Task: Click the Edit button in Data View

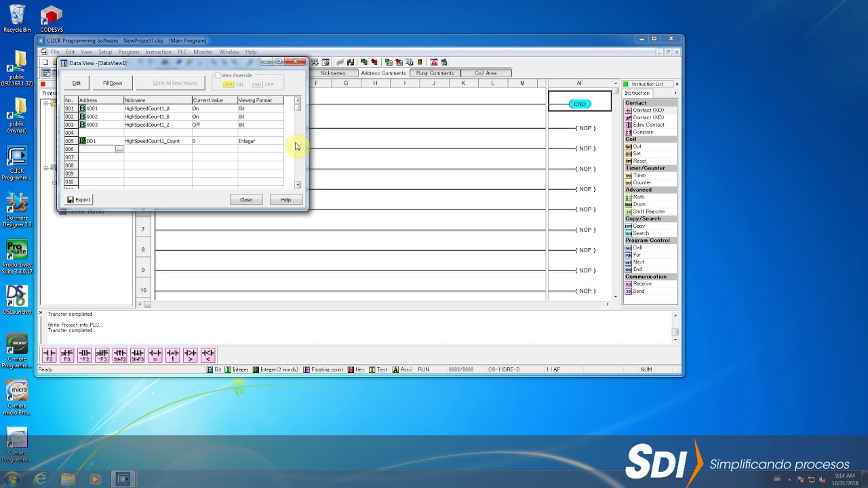Action: pos(77,83)
